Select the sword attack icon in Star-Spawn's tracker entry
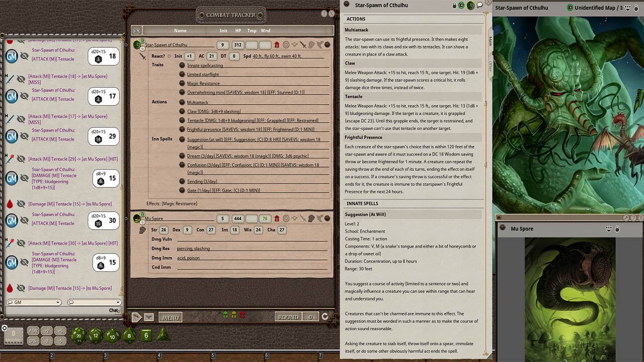Viewport: 644px width, 362px height. [302, 45]
